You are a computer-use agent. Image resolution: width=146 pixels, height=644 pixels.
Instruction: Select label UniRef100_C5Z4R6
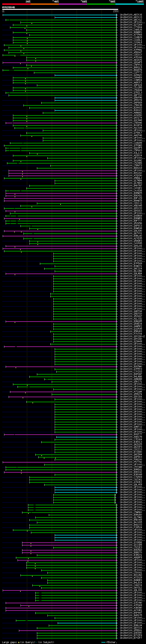131,163
